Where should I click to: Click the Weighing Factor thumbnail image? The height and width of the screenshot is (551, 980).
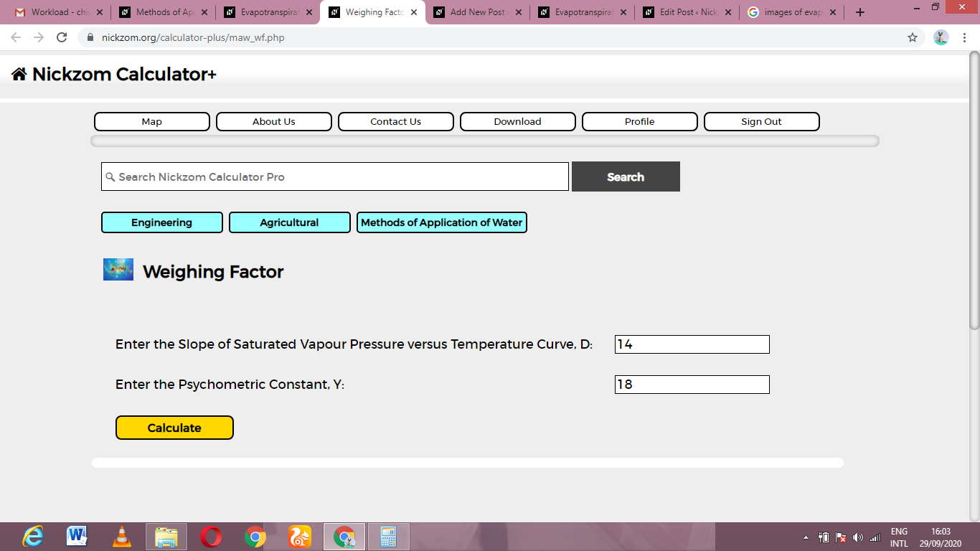(118, 269)
